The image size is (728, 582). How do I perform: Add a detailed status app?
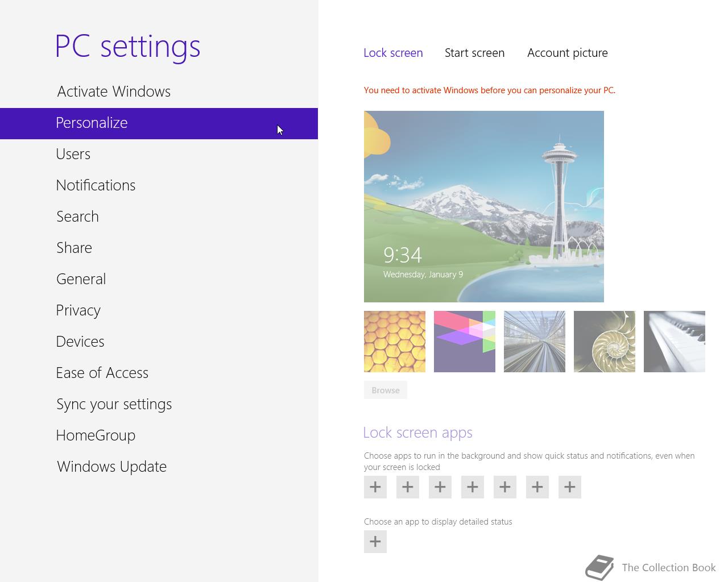[375, 542]
